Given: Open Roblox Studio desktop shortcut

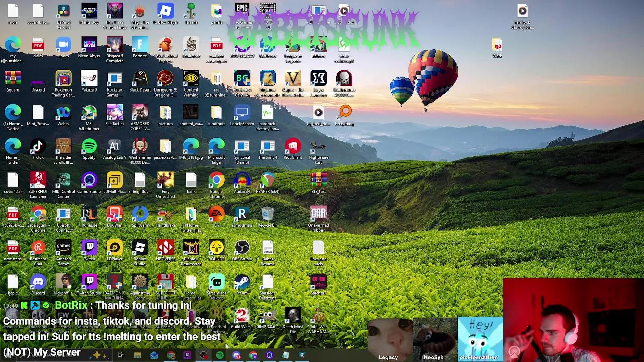Looking at the screenshot, I should [140, 252].
